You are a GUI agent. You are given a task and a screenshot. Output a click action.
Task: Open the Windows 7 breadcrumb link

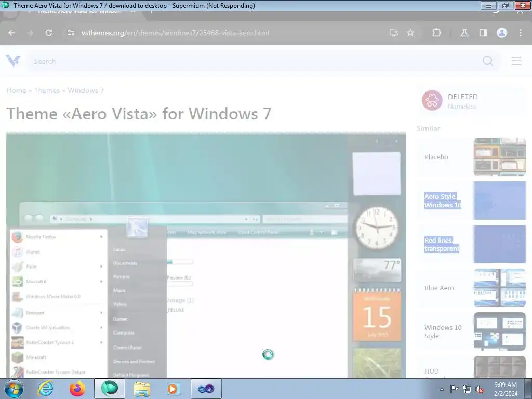pos(86,90)
